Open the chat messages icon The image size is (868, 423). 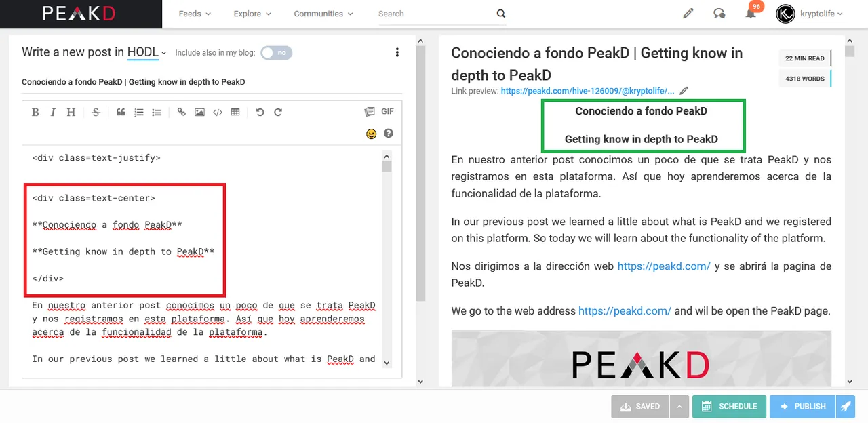(x=719, y=14)
